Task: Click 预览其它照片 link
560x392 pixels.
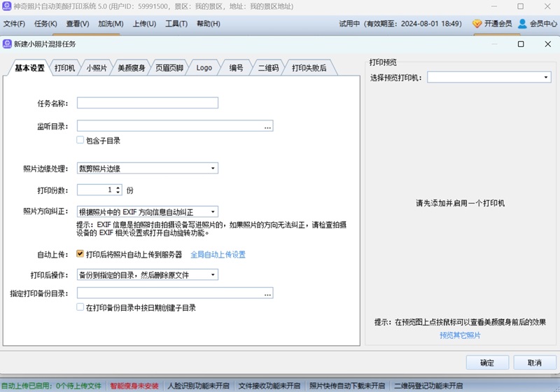Action: click(x=460, y=335)
